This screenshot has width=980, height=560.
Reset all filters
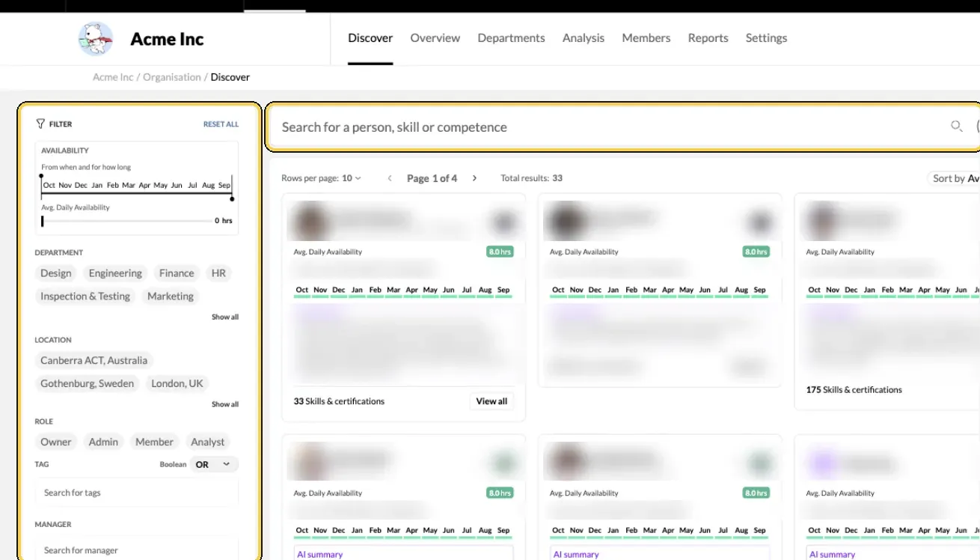coord(221,124)
